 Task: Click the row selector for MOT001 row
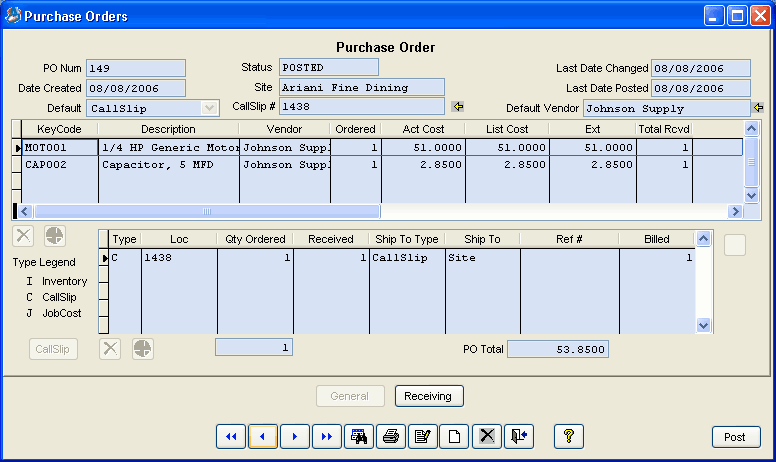[x=17, y=147]
